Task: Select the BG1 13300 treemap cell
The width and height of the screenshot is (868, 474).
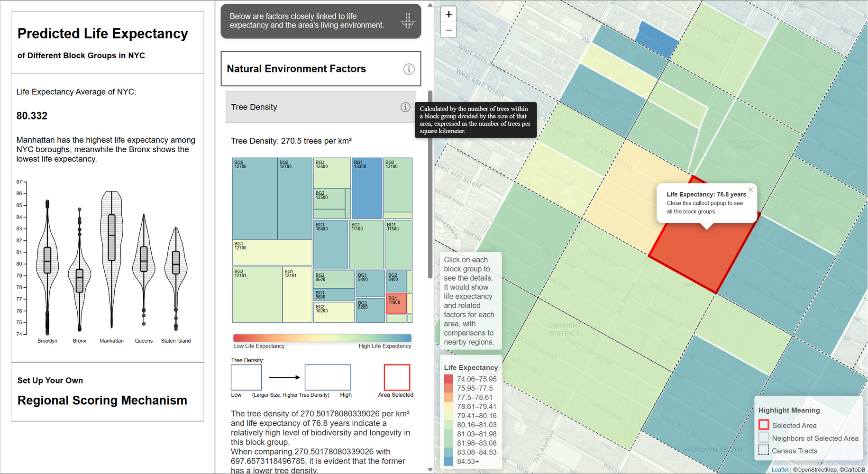Action: tap(367, 188)
